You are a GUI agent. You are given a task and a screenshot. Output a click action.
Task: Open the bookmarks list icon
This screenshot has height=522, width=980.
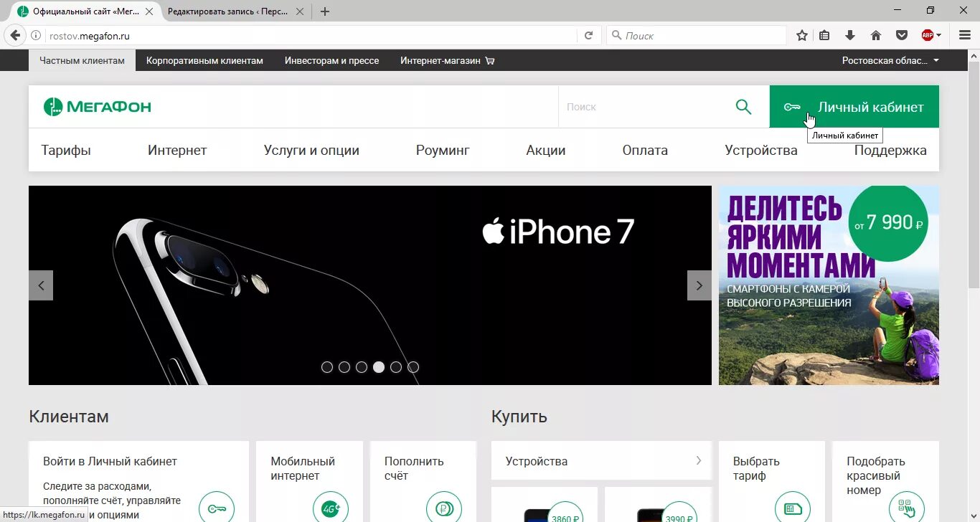point(825,35)
